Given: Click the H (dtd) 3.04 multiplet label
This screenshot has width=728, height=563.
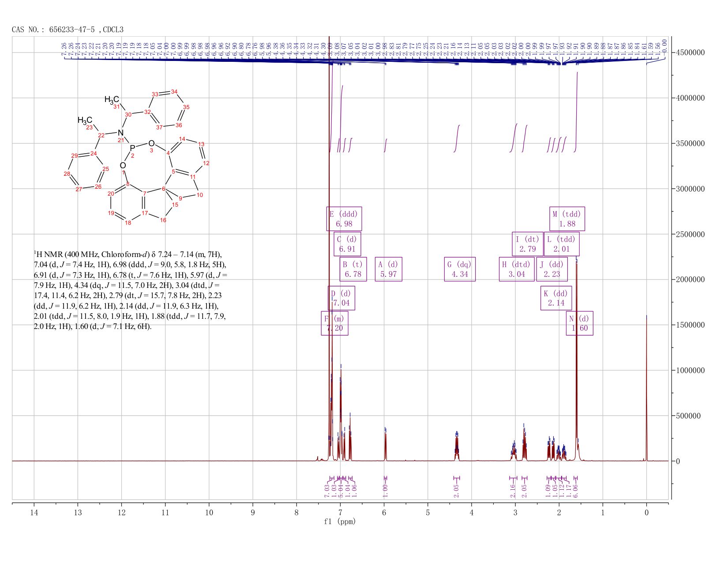Looking at the screenshot, I should click(517, 269).
